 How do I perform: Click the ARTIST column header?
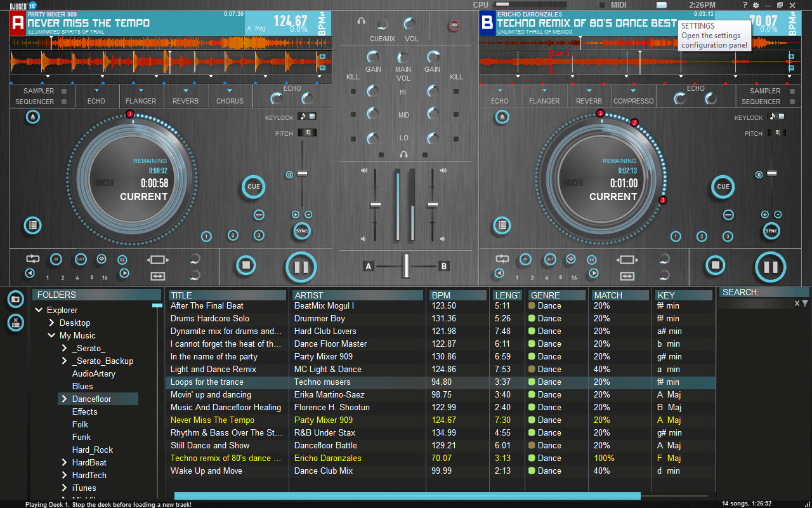357,295
